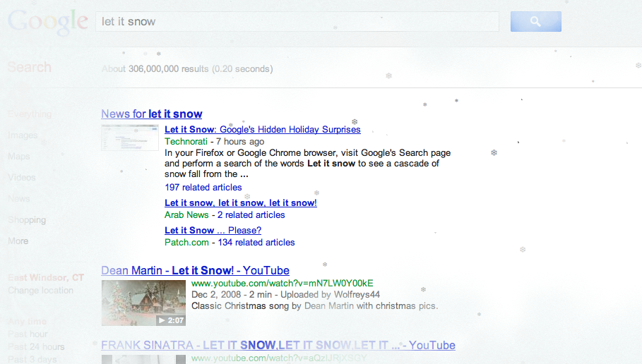The width and height of the screenshot is (642, 364).
Task: Switch to Maps search in sidebar
Action: tap(19, 157)
